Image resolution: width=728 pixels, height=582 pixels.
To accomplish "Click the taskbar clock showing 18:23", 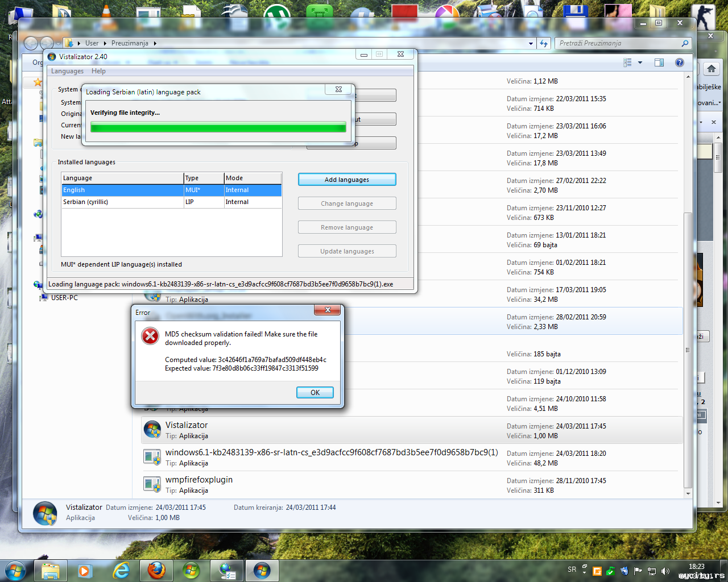I will [696, 567].
